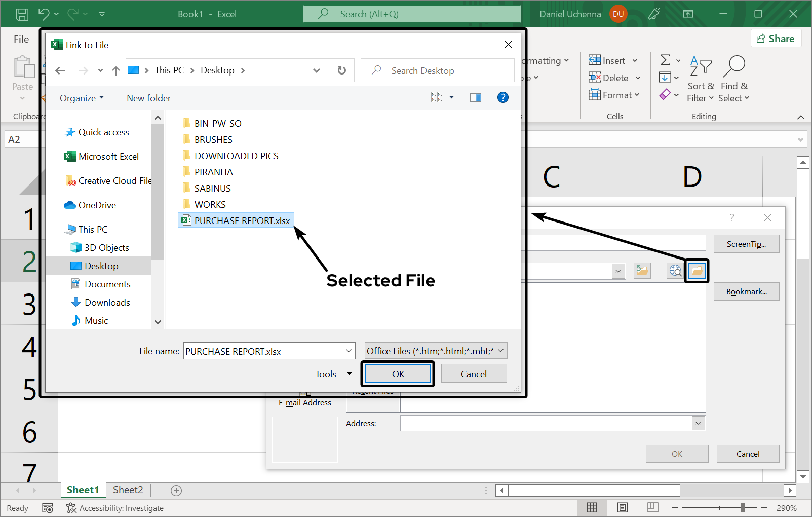Click the Browse for File folder icon
Screen dimensions: 812x517
[x=697, y=271]
